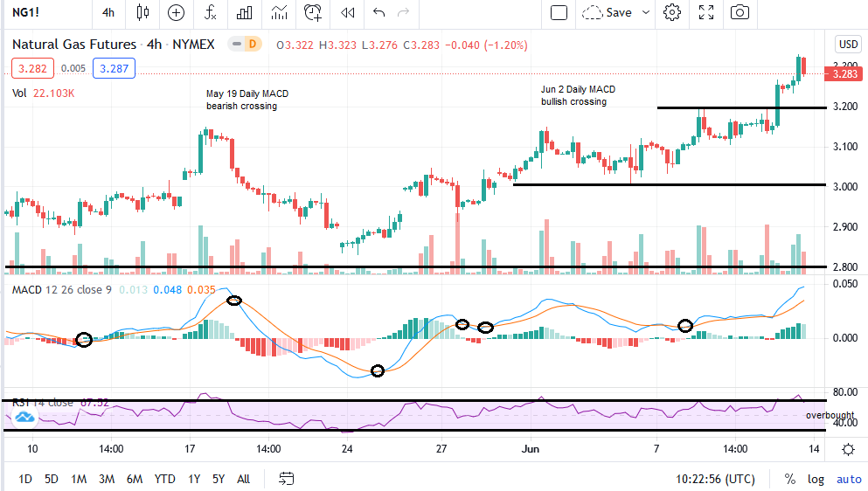
Task: Set range to 1D
Action: [x=24, y=479]
